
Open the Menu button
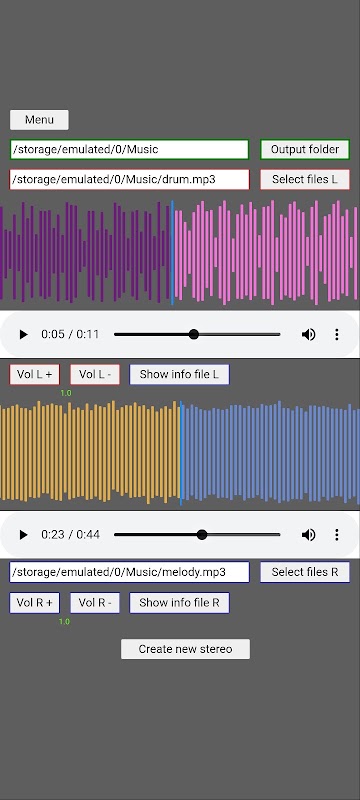coord(39,120)
